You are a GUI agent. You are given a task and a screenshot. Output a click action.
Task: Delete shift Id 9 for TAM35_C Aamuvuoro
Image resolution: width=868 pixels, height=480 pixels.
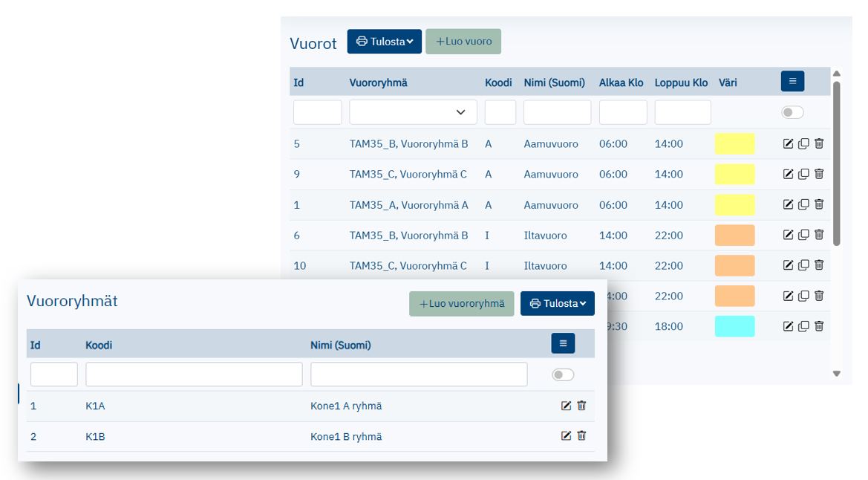[x=819, y=174]
